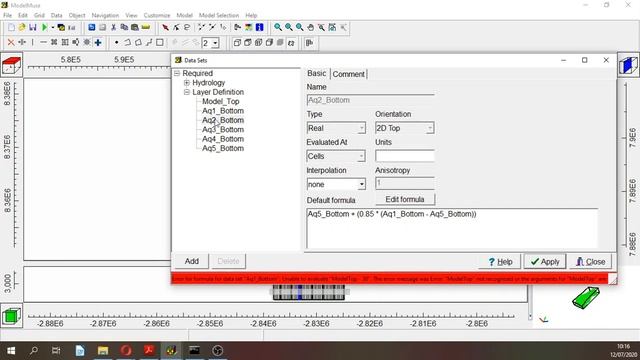The width and height of the screenshot is (640, 360).
Task: Select Aq1_Bottom in the tree
Action: point(223,111)
